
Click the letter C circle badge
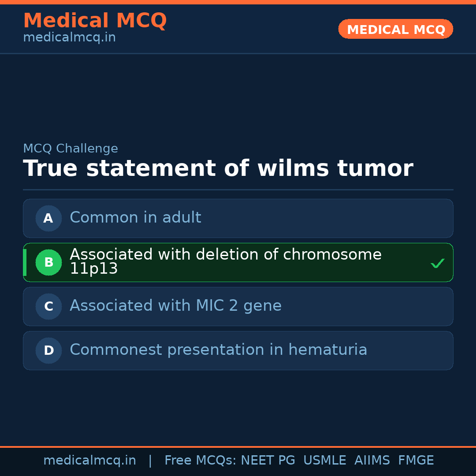48,306
